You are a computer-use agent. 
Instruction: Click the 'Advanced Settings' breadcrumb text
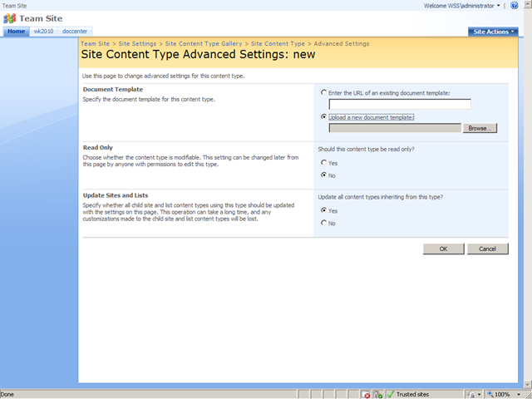(342, 43)
